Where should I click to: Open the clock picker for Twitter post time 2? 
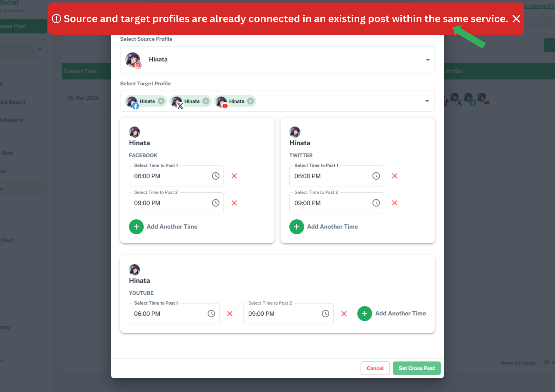pos(376,203)
